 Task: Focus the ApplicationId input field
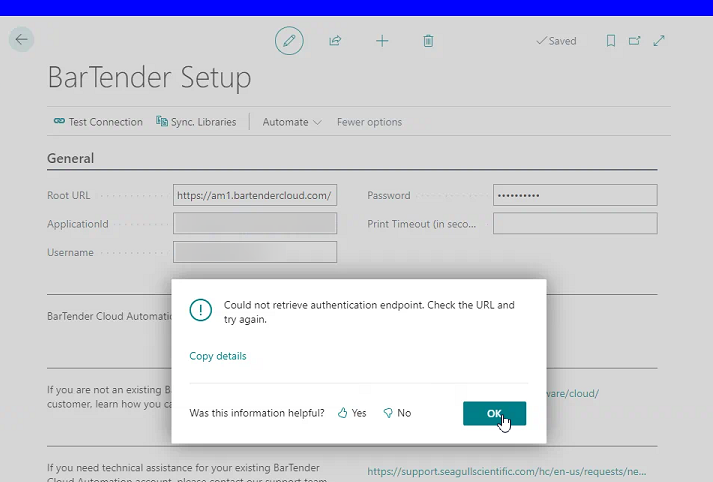255,223
